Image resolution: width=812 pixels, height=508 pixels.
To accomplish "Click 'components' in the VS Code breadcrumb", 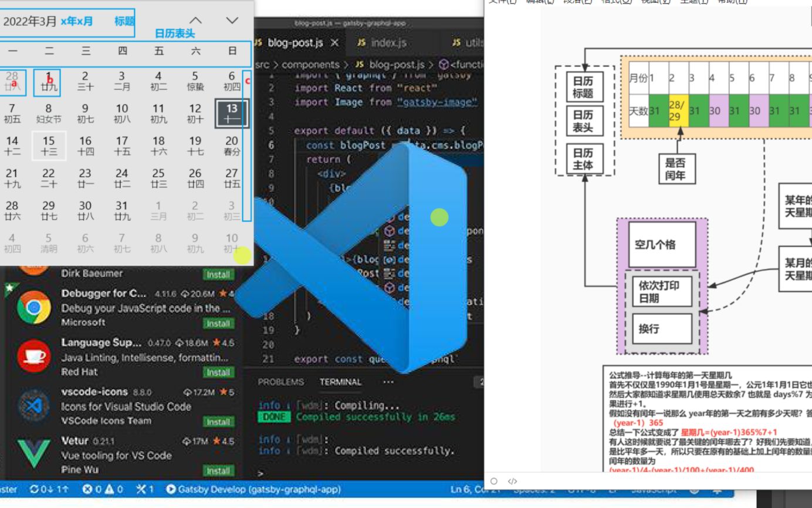I will tap(311, 65).
